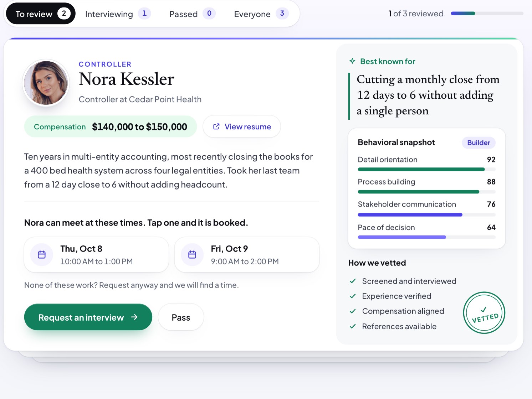Click the sparkle icon beside Best known for

[x=352, y=61]
